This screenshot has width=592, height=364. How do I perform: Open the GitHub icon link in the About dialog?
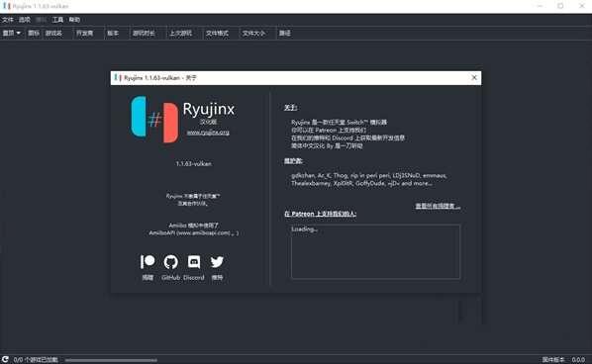pos(170,261)
